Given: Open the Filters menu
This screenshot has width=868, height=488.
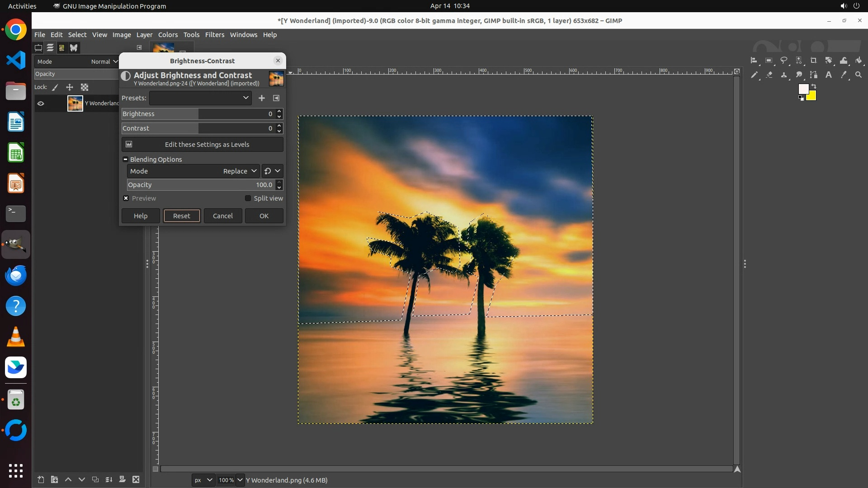Looking at the screenshot, I should 214,35.
